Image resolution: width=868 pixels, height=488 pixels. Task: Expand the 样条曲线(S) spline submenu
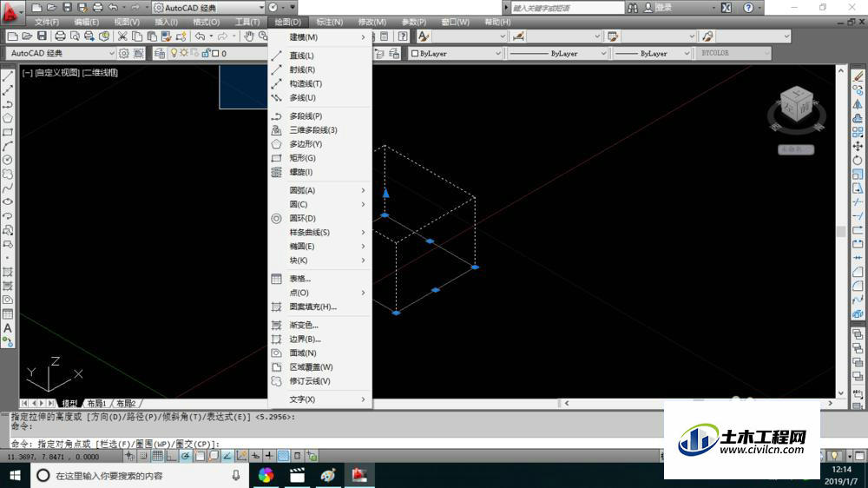click(319, 232)
